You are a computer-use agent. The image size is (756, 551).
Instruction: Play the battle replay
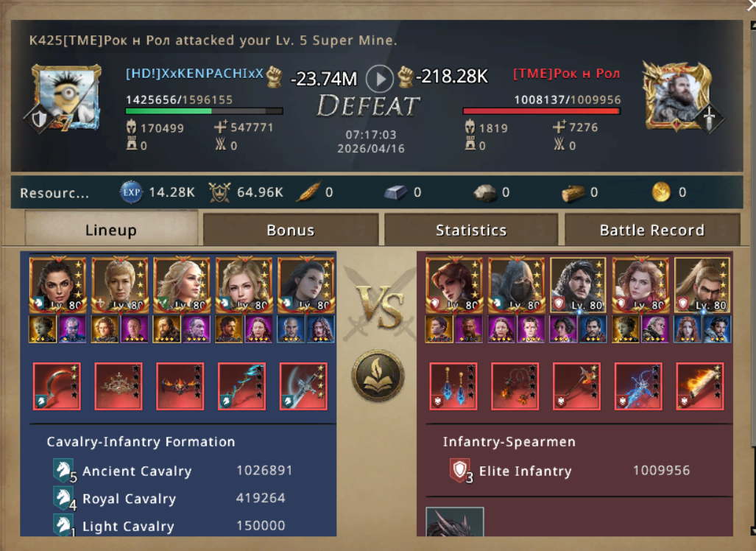pyautogui.click(x=379, y=79)
